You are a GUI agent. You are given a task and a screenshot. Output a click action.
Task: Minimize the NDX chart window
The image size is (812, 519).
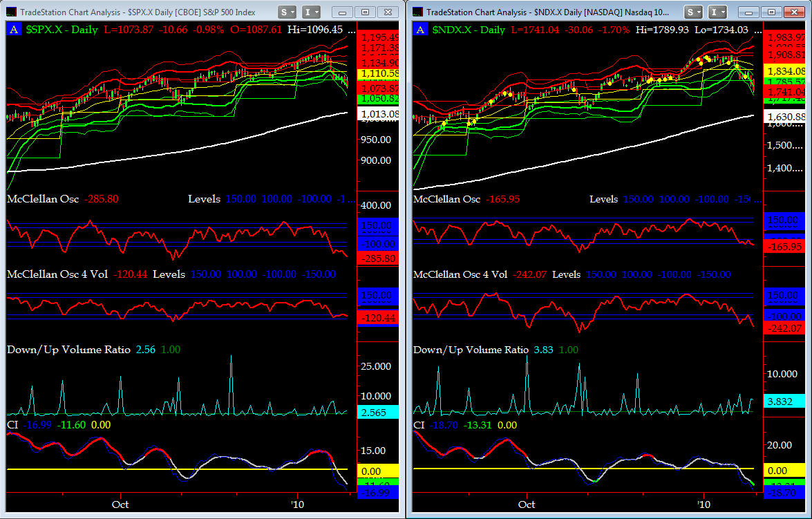click(x=748, y=12)
